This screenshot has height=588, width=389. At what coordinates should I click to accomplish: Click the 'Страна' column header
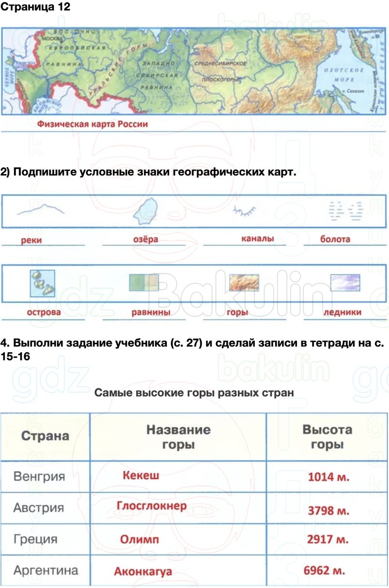[45, 436]
